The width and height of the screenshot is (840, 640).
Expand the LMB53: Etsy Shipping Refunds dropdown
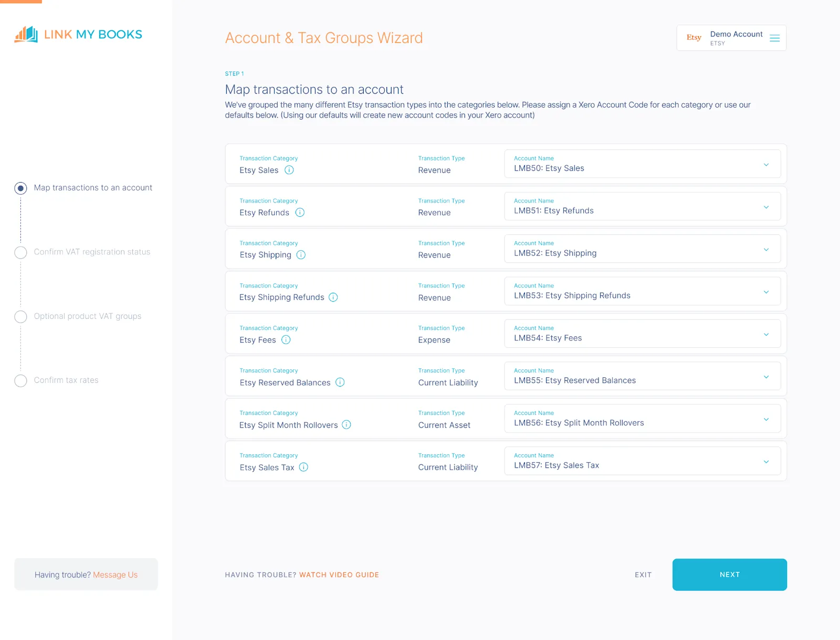(x=642, y=292)
